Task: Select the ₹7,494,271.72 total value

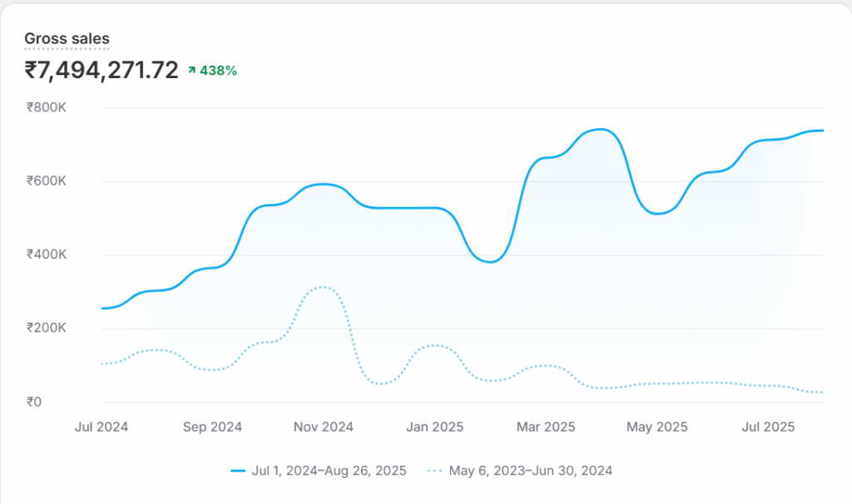Action: tap(102, 71)
